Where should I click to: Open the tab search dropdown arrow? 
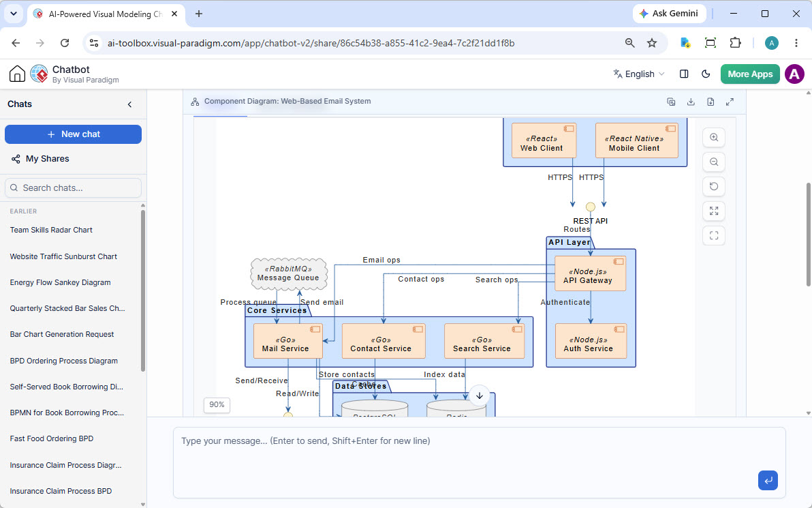coord(14,14)
